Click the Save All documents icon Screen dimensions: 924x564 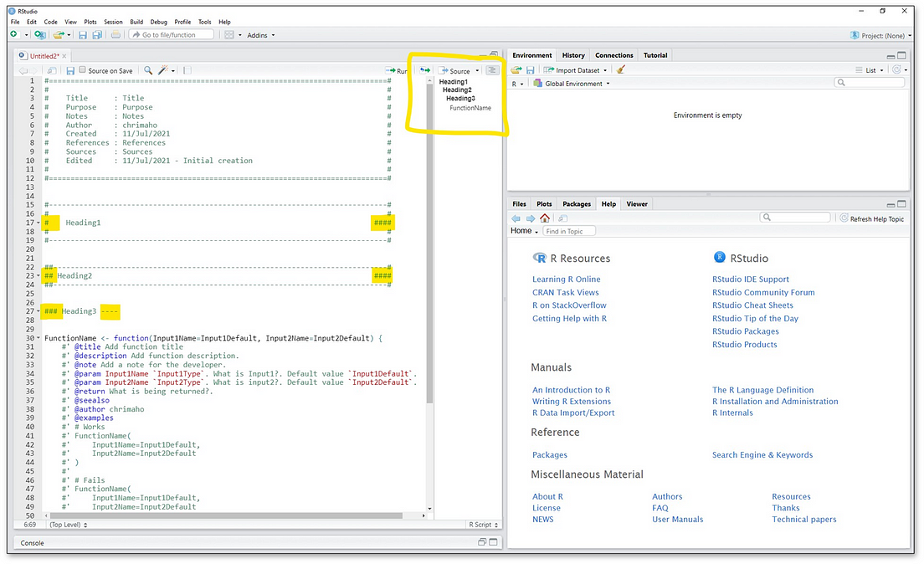(x=97, y=35)
